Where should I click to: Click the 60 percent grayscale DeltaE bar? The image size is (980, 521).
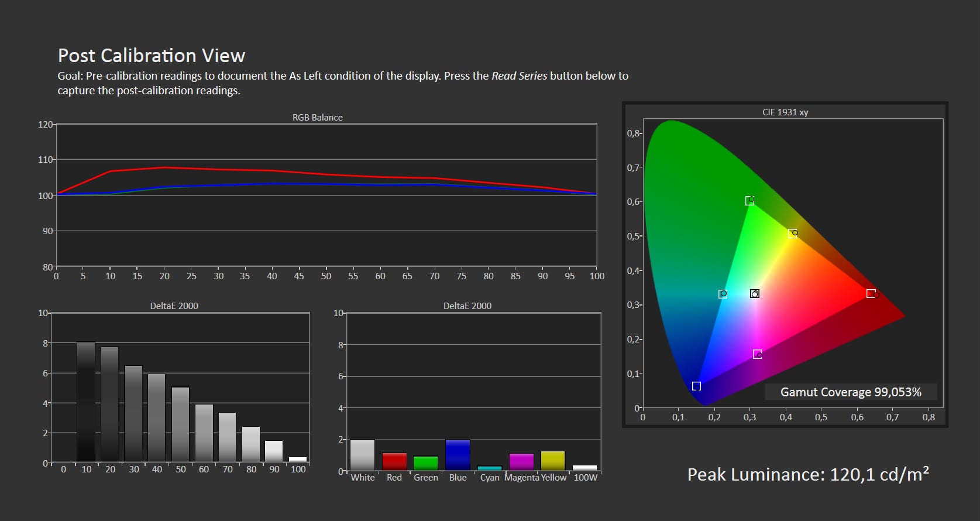click(204, 433)
